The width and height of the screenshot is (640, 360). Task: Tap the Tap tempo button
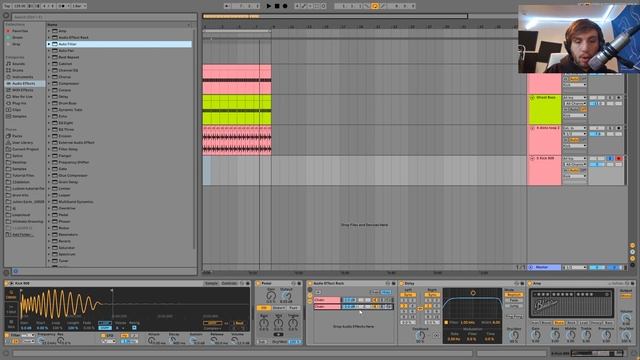(x=6, y=6)
